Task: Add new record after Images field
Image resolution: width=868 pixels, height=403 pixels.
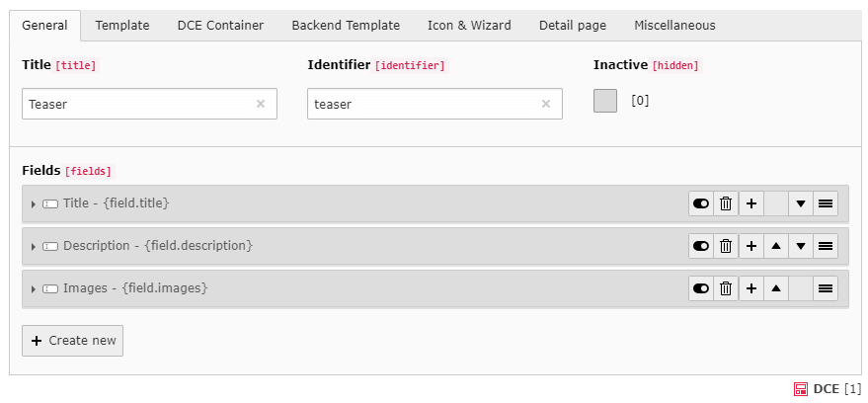Action: (751, 288)
